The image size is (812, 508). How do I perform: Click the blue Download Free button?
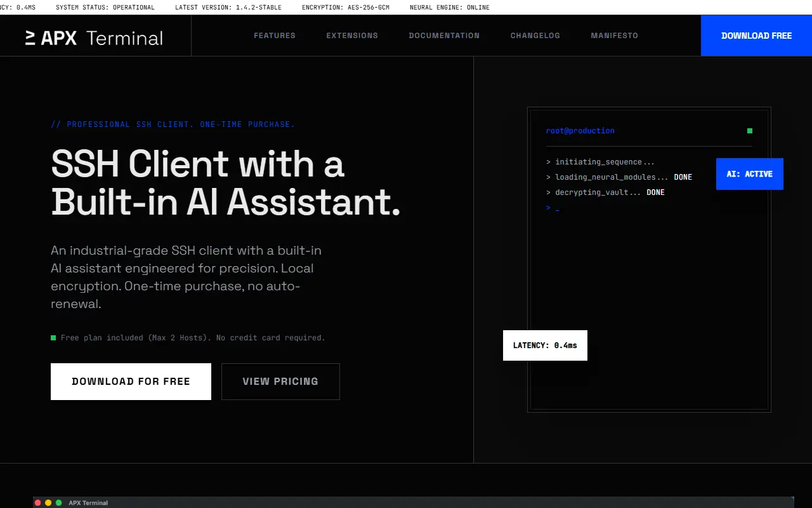pos(756,36)
